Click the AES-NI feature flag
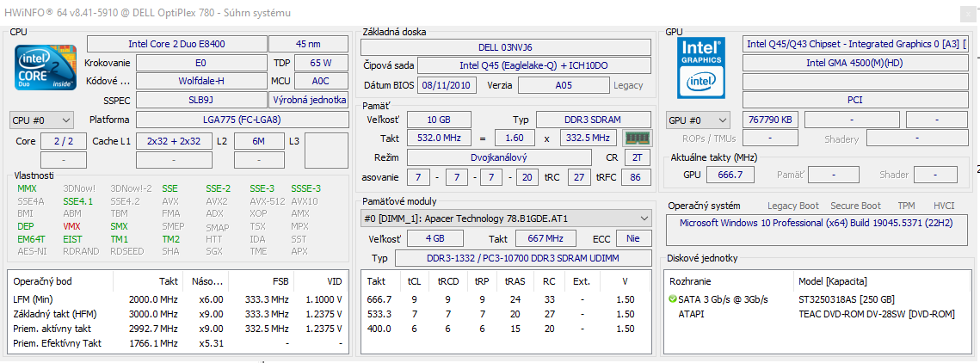The image size is (980, 363). click(31, 251)
